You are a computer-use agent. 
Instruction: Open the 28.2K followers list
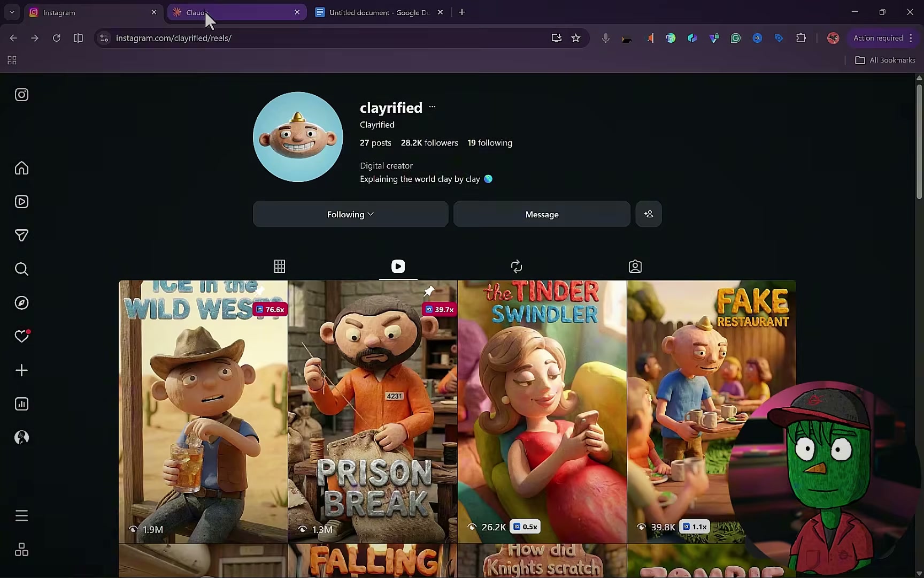[429, 143]
